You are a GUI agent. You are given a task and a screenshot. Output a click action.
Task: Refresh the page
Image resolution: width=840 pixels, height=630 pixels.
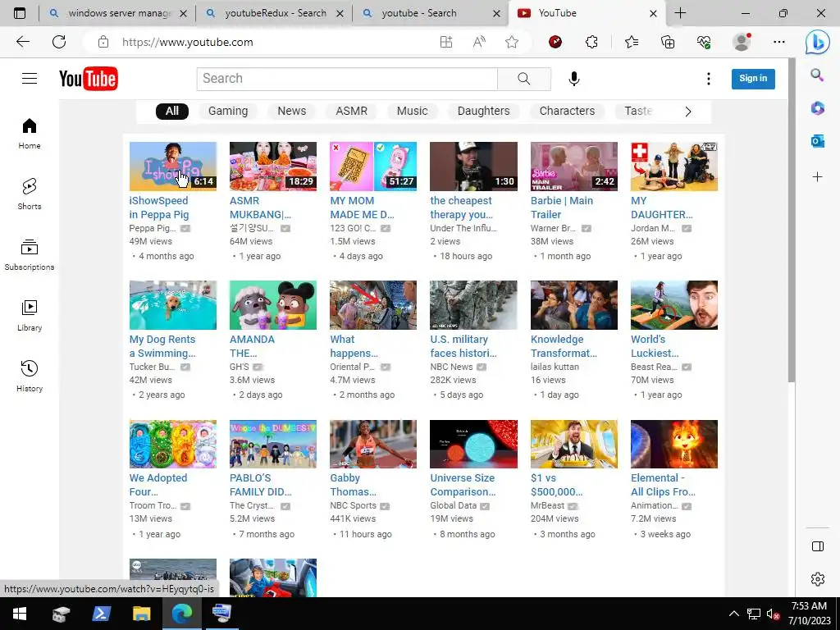[x=59, y=42]
